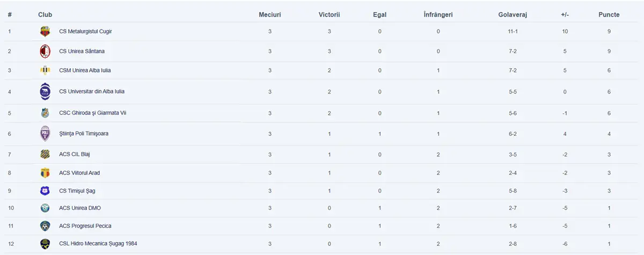Click the ACS Viitorul Arad shield logo

tap(45, 173)
